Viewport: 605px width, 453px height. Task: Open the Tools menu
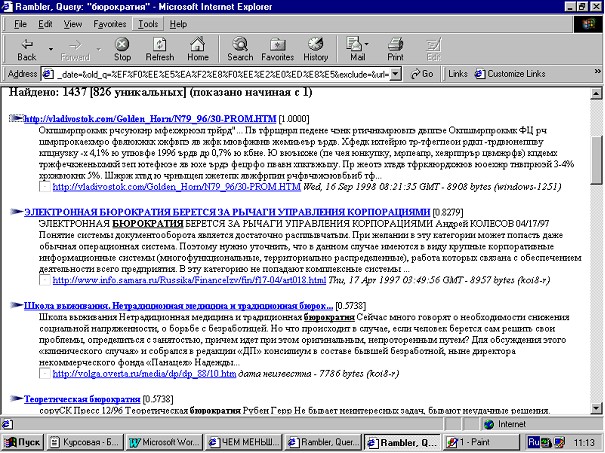(148, 22)
